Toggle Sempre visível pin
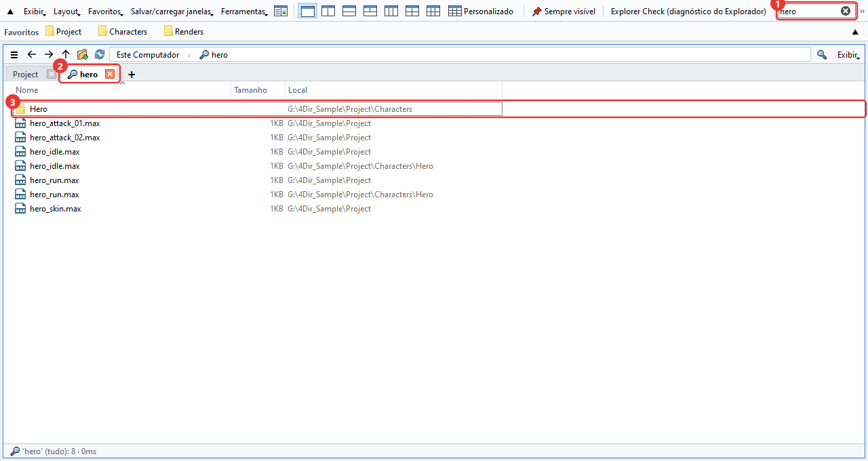This screenshot has height=461, width=868. [x=564, y=12]
